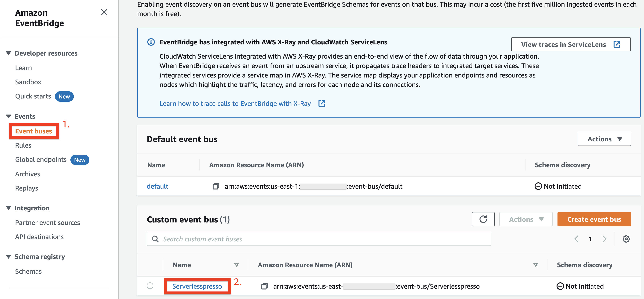Viewport: 644px width, 299px height.
Task: Click the Serverlesspresso ARN text
Action: tap(376, 286)
